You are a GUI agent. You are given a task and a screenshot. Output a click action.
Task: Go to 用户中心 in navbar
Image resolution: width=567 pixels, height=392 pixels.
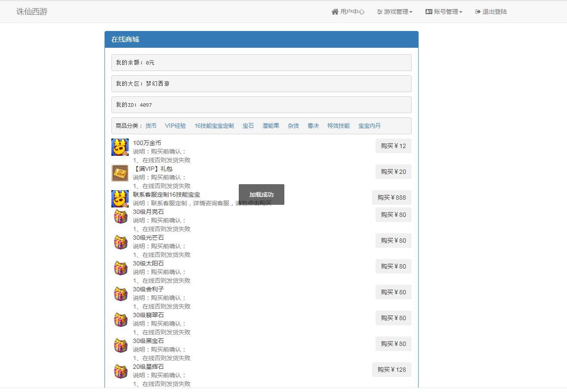pyautogui.click(x=348, y=12)
